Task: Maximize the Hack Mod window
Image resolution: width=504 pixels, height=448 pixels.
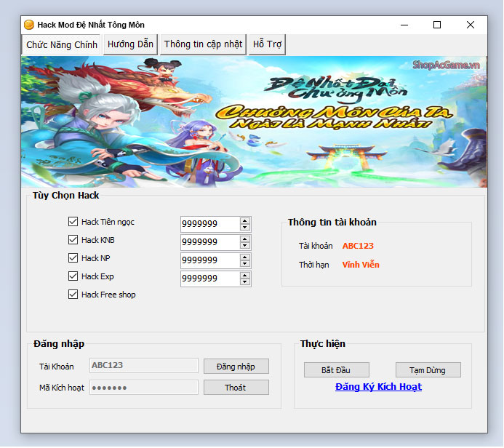Action: (x=437, y=25)
